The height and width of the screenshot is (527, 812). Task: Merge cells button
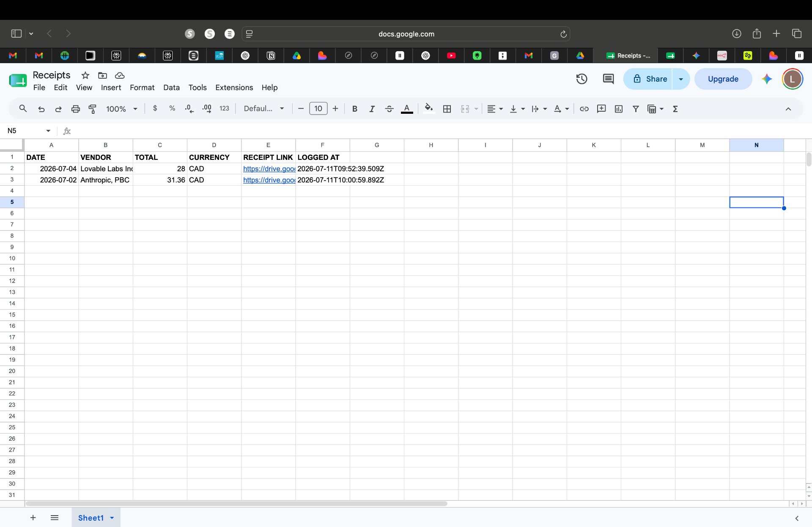pos(465,109)
